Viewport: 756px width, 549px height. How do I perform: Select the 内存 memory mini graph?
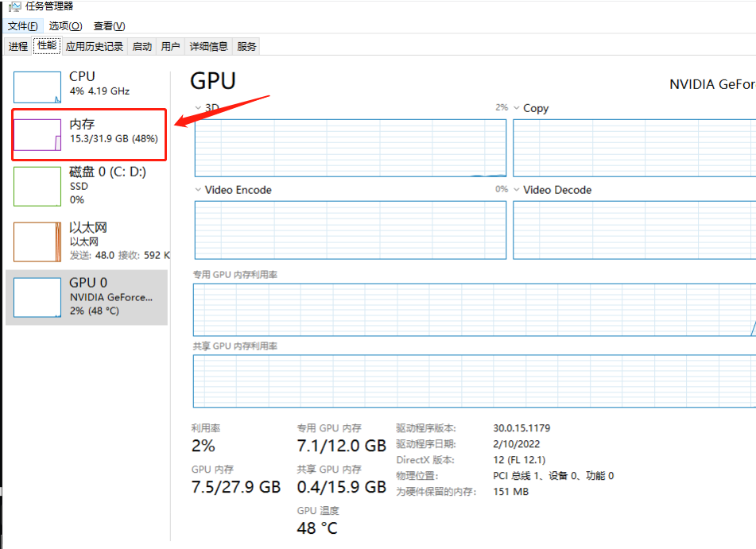[37, 135]
